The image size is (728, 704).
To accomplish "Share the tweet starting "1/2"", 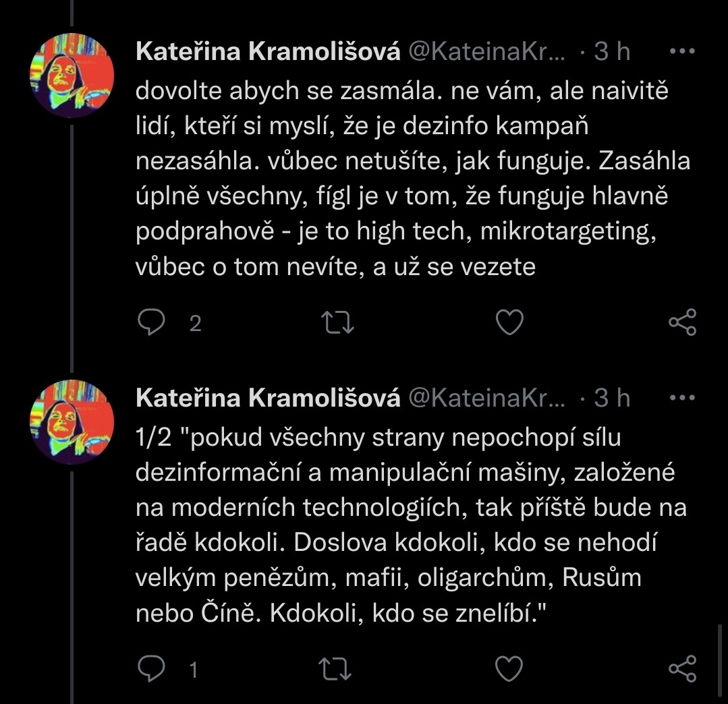I will pyautogui.click(x=681, y=669).
